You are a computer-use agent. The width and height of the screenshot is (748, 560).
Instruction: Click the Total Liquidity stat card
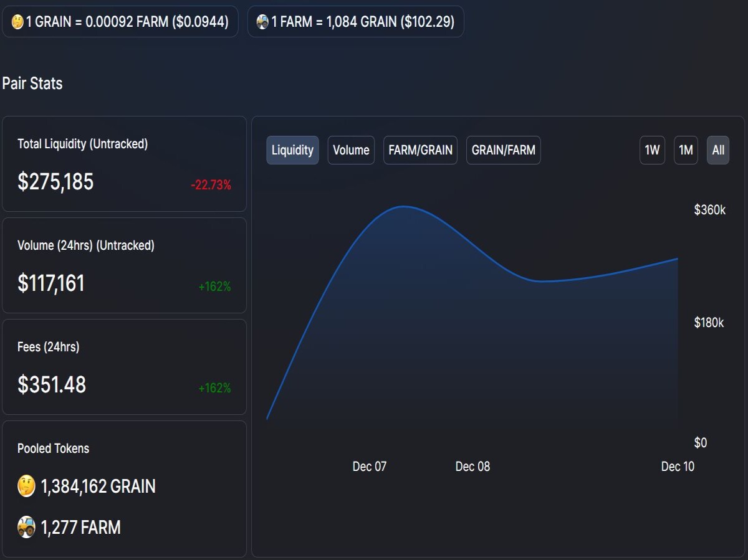click(124, 164)
